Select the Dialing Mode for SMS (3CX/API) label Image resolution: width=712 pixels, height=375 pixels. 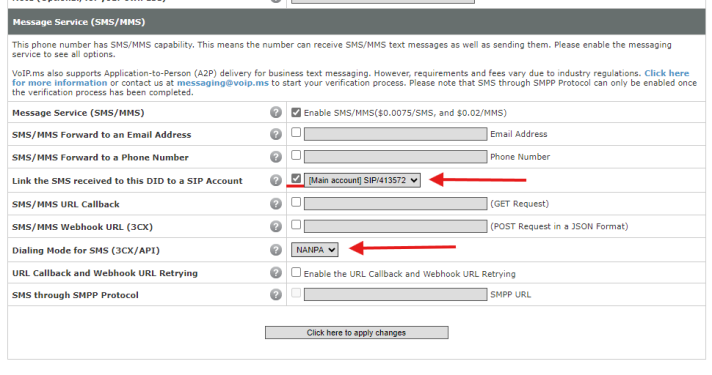86,250
